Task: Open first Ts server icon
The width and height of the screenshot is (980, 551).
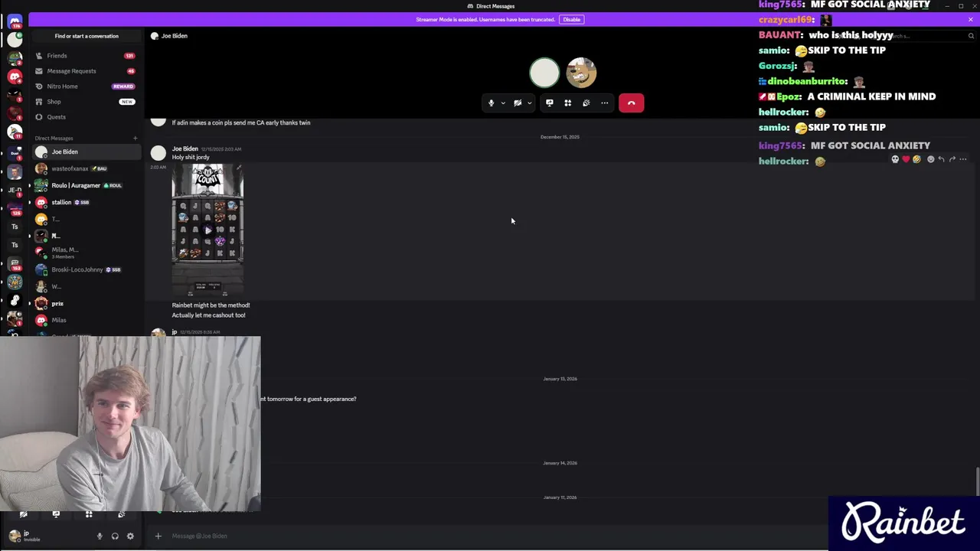Action: [x=15, y=227]
